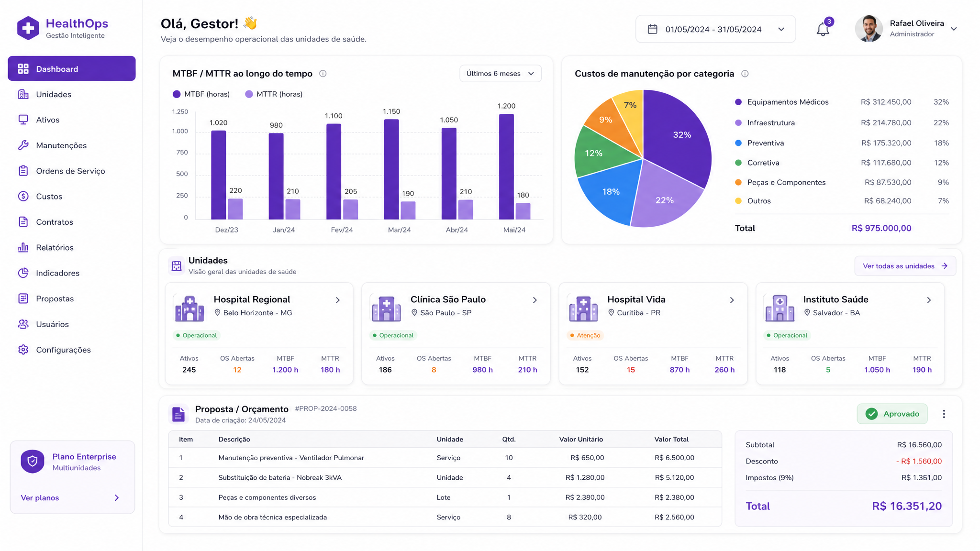Viewport: 980px width, 551px height.
Task: Click the Hospital Regional title
Action: [x=252, y=299]
